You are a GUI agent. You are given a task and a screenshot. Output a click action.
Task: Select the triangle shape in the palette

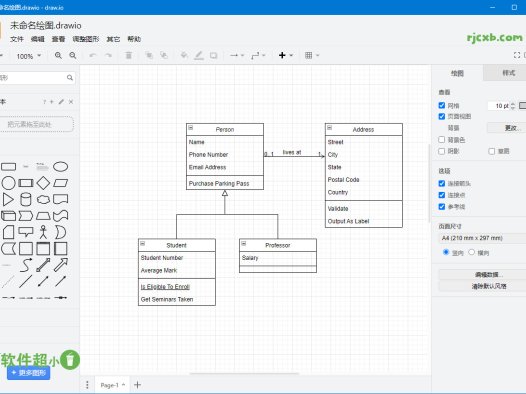tap(8, 199)
